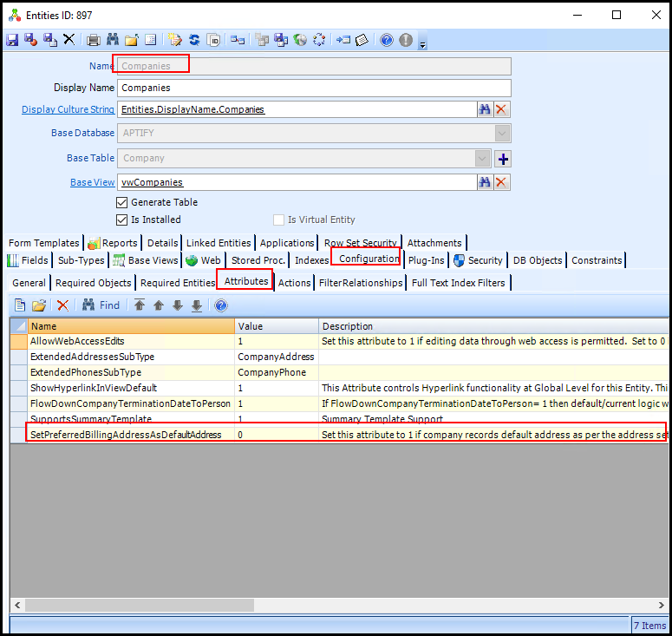Clear Display Culture String with red X

(x=501, y=109)
